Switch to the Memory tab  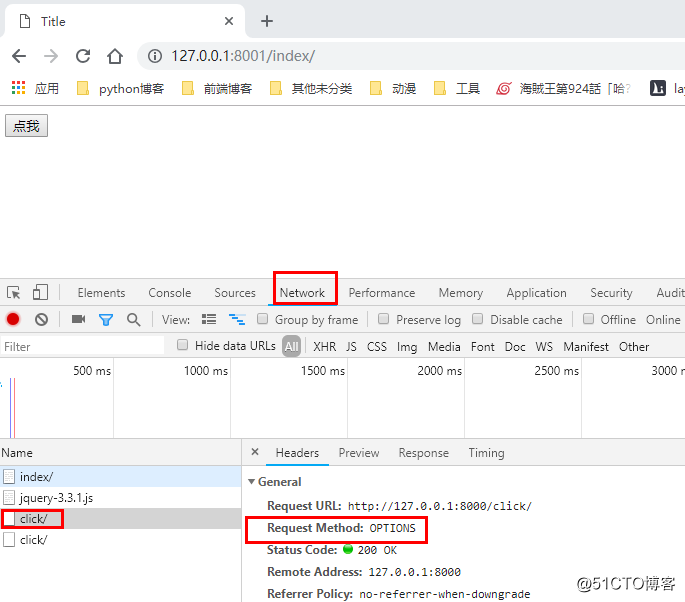[461, 293]
